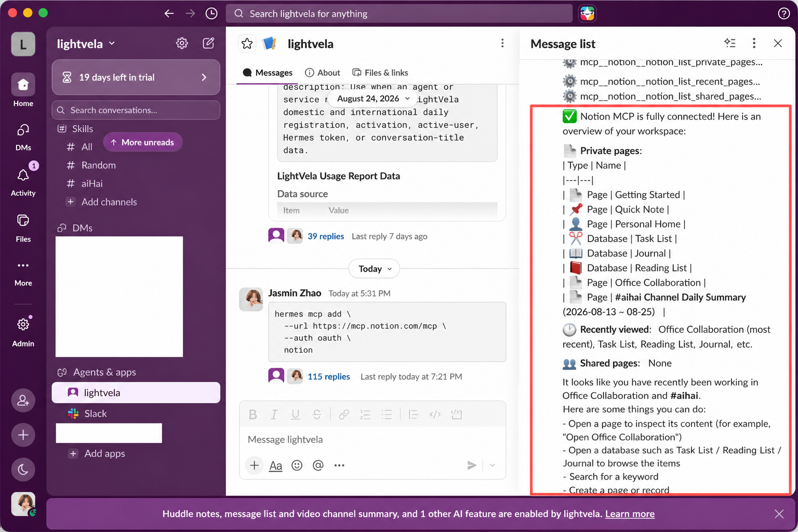The image size is (798, 532).
Task: Open the 115 replies thread
Action: click(x=329, y=377)
